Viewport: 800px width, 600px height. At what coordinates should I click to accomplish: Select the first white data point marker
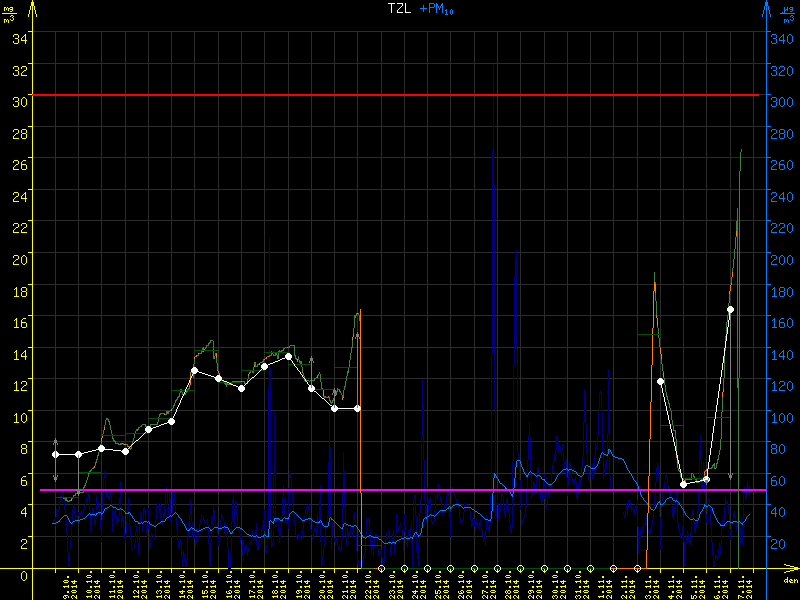click(x=56, y=455)
